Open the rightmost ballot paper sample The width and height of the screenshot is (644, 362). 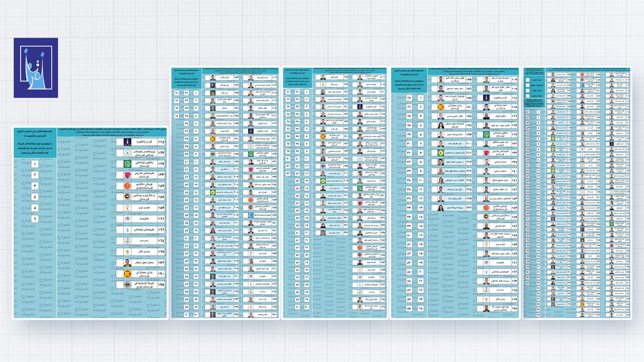pyautogui.click(x=576, y=193)
